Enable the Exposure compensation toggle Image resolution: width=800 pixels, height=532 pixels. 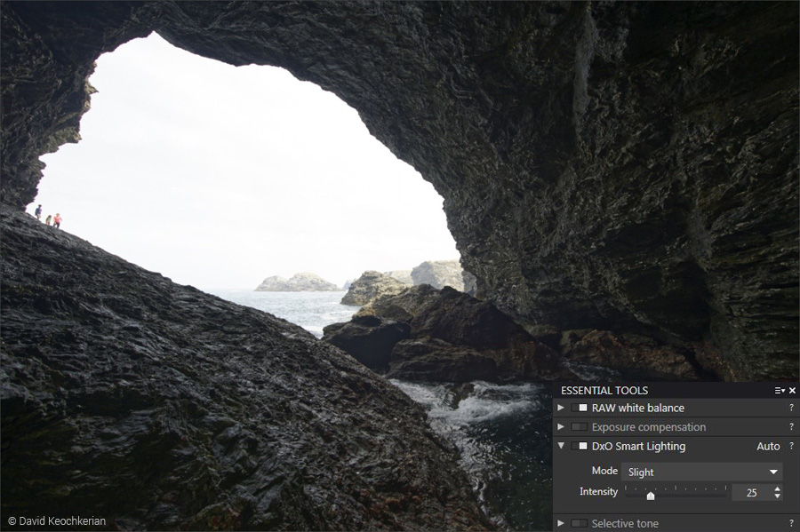pyautogui.click(x=579, y=426)
